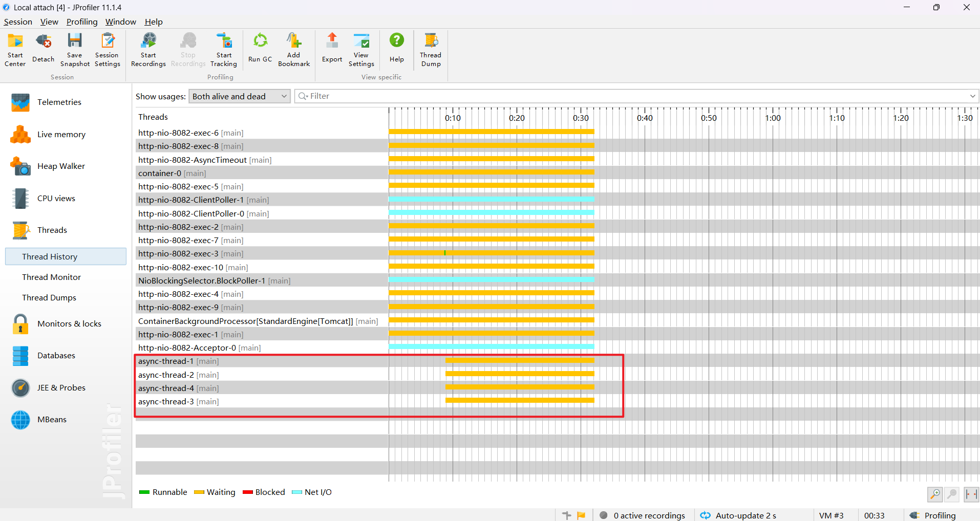980x521 pixels.
Task: Select thread async-thread-4 row
Action: pyautogui.click(x=262, y=388)
